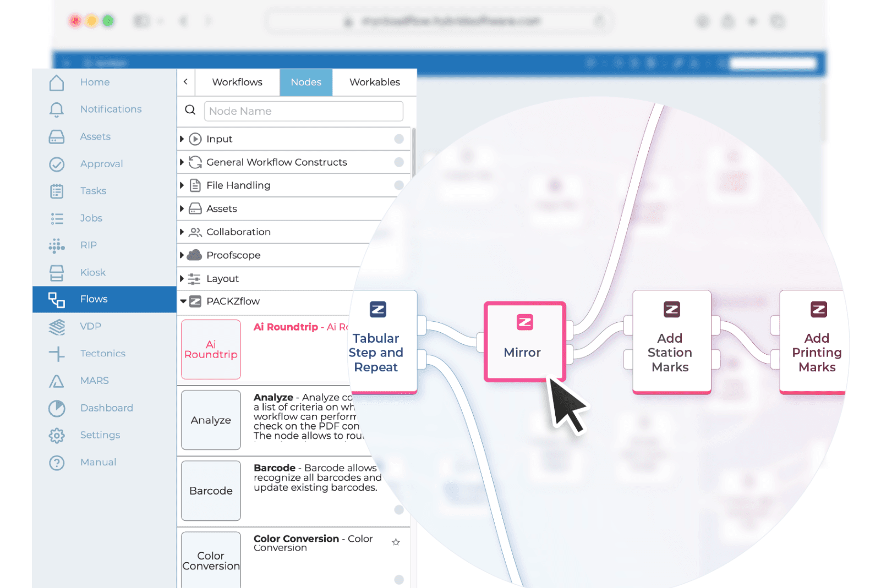Viewport: 881px width, 588px height.
Task: Open the VDP layers icon
Action: click(57, 327)
